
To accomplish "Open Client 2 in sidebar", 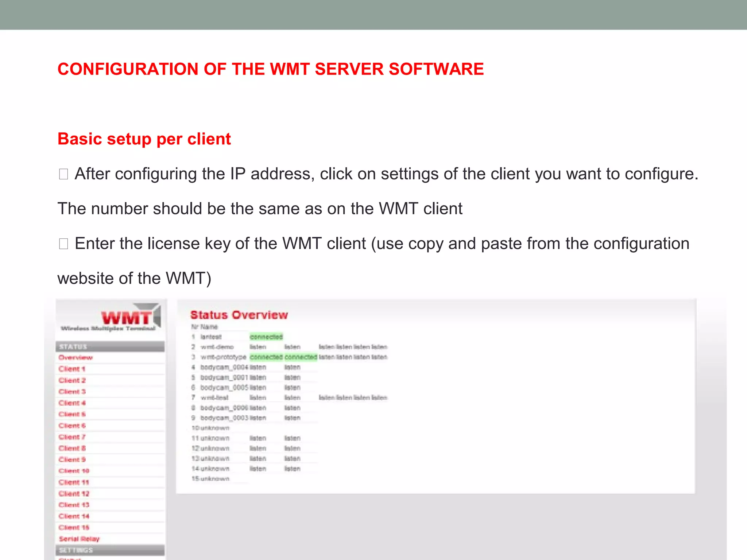I will pos(72,380).
